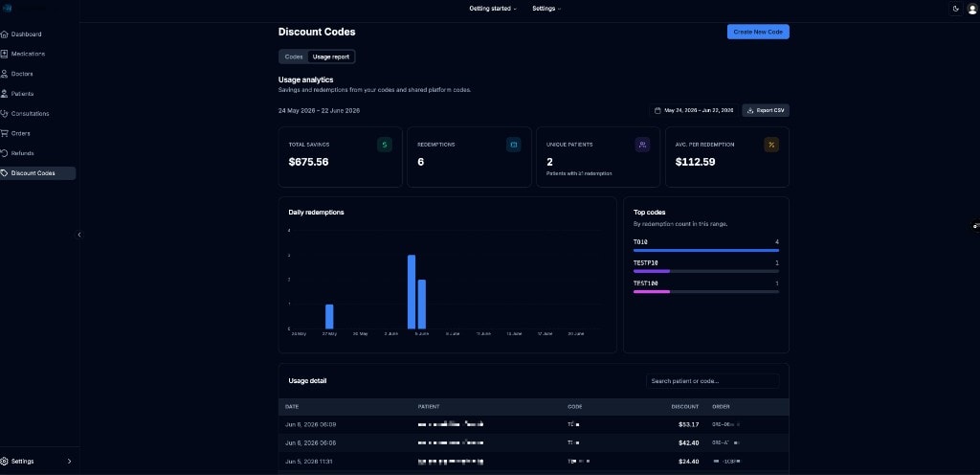
Task: Click the PATIENT column header
Action: 428,407
